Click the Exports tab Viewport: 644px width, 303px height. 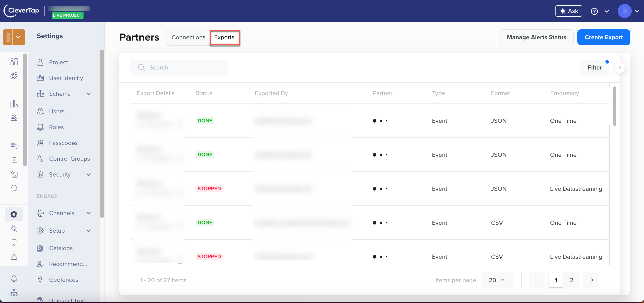coord(224,37)
